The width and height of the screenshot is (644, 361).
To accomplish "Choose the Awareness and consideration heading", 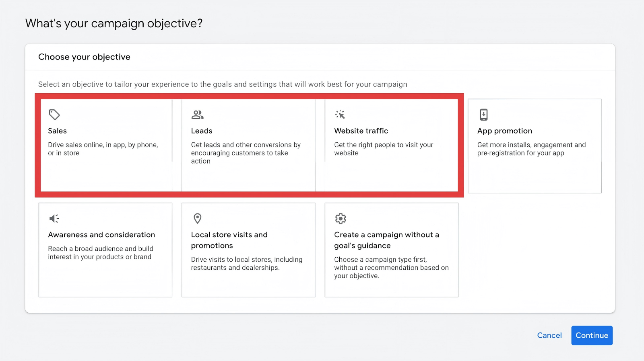I will (x=101, y=235).
